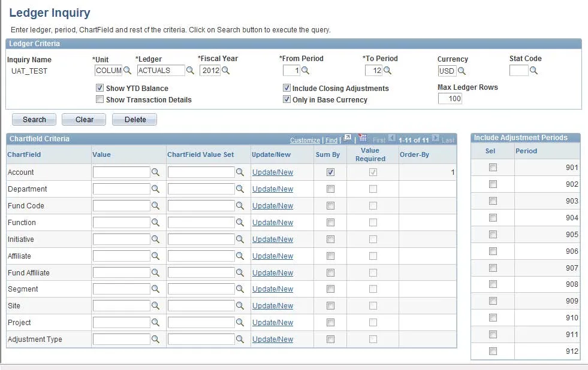Click the Unit input field

pos(108,71)
